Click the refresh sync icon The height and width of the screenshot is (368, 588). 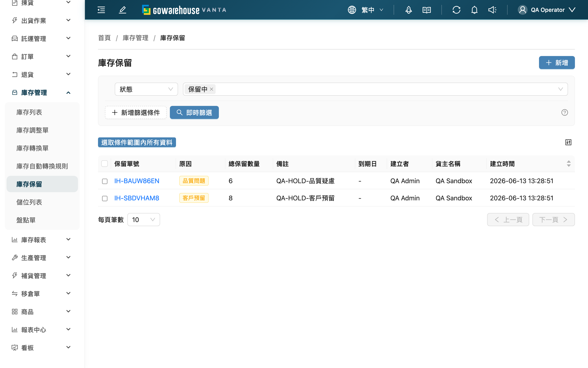pos(456,10)
